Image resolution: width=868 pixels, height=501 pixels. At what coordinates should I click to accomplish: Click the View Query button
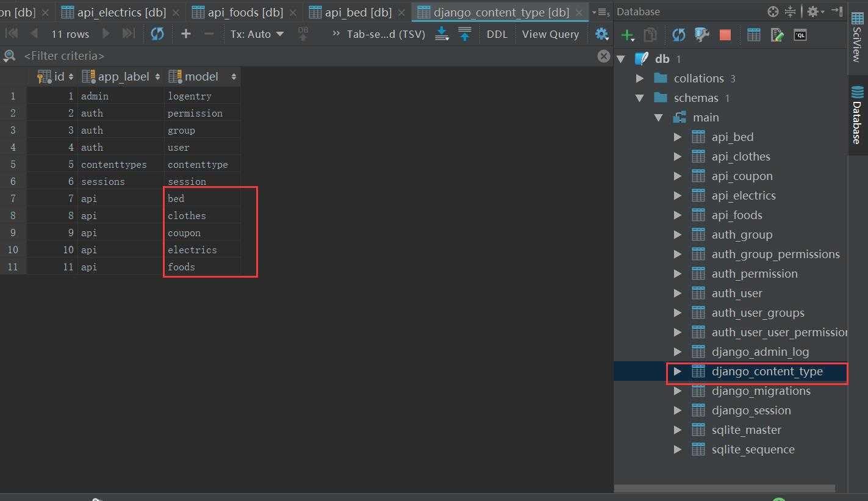click(x=550, y=34)
